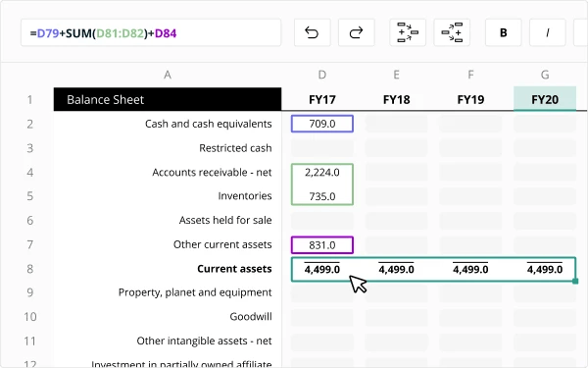This screenshot has width=588, height=368.
Task: Select row 3 header
Action: [30, 148]
